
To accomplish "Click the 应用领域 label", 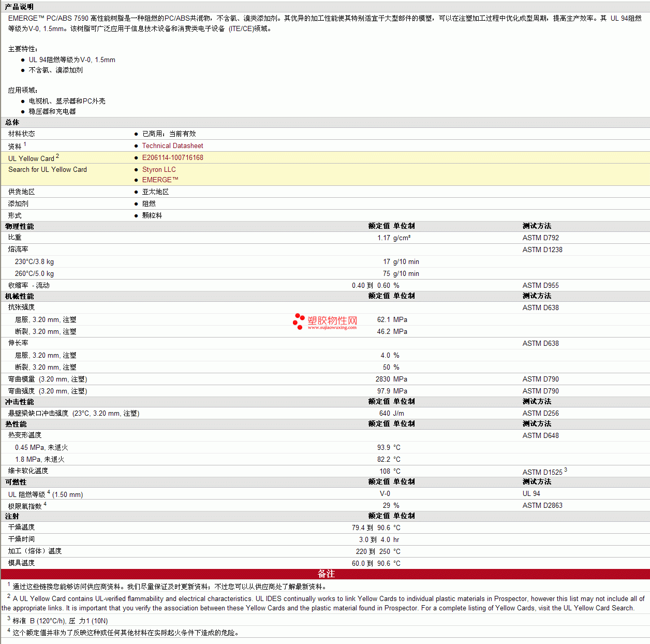I will [x=23, y=91].
